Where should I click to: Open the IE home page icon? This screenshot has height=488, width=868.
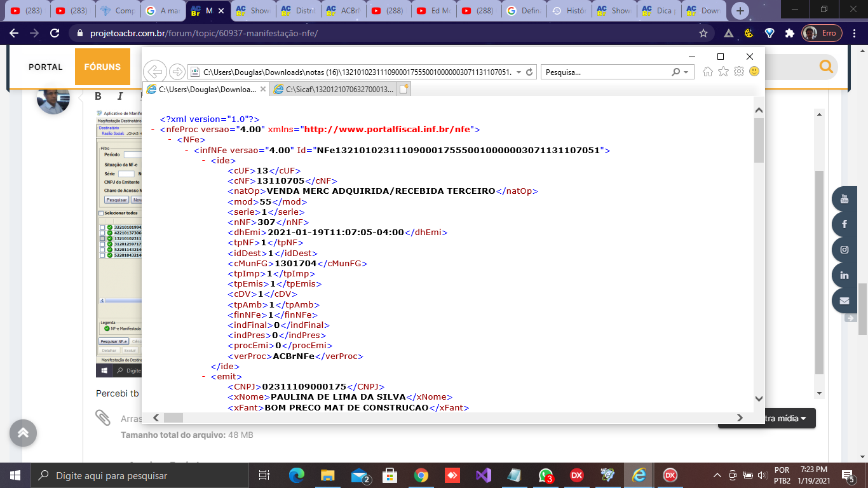[x=708, y=72]
